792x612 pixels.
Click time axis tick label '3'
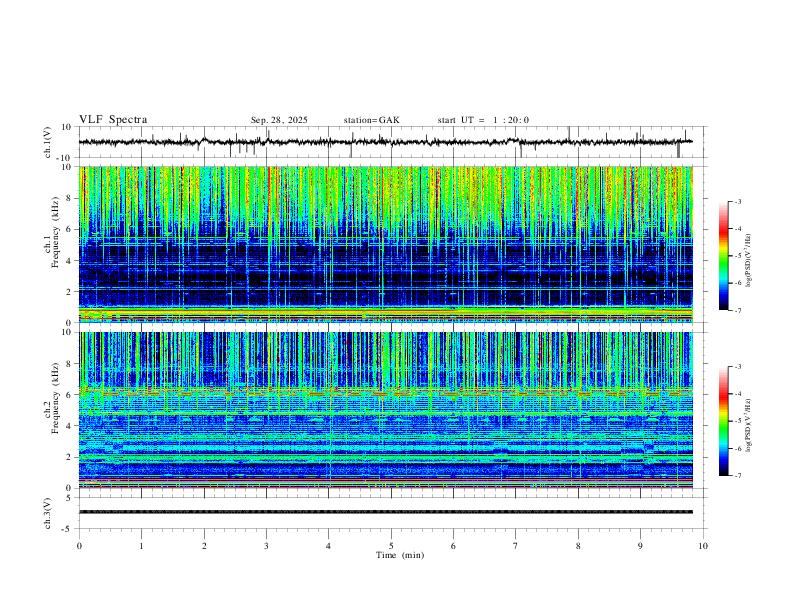click(x=266, y=546)
